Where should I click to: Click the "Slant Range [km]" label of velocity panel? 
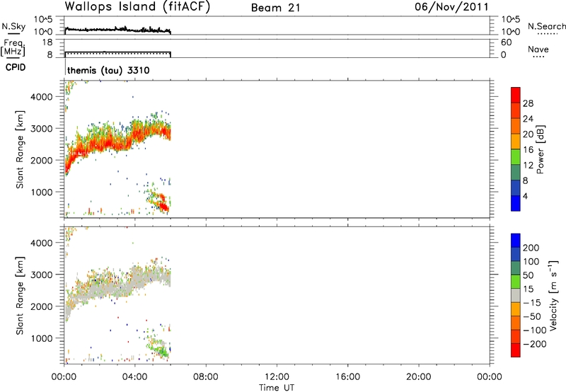(x=20, y=296)
